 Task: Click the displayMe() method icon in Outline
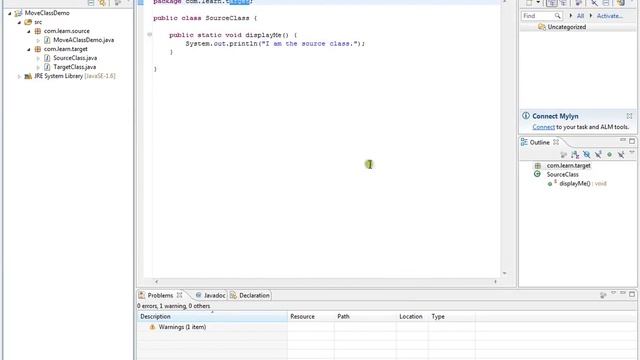pos(550,184)
